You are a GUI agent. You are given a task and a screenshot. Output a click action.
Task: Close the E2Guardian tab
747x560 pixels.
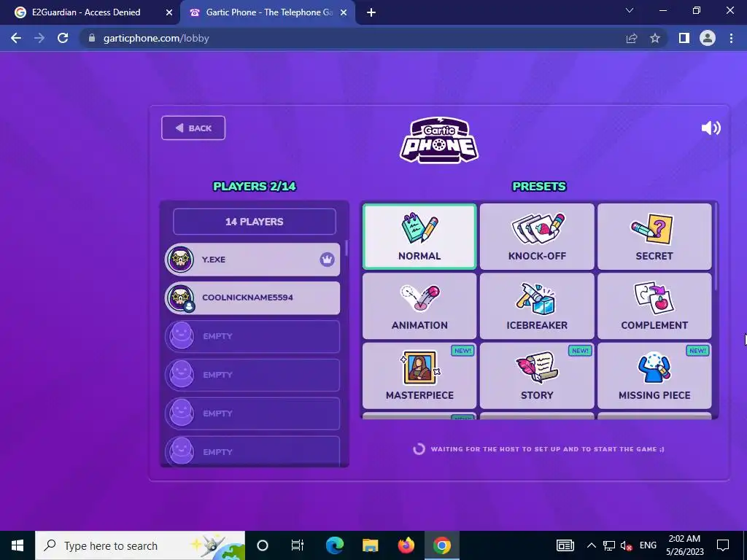click(169, 13)
